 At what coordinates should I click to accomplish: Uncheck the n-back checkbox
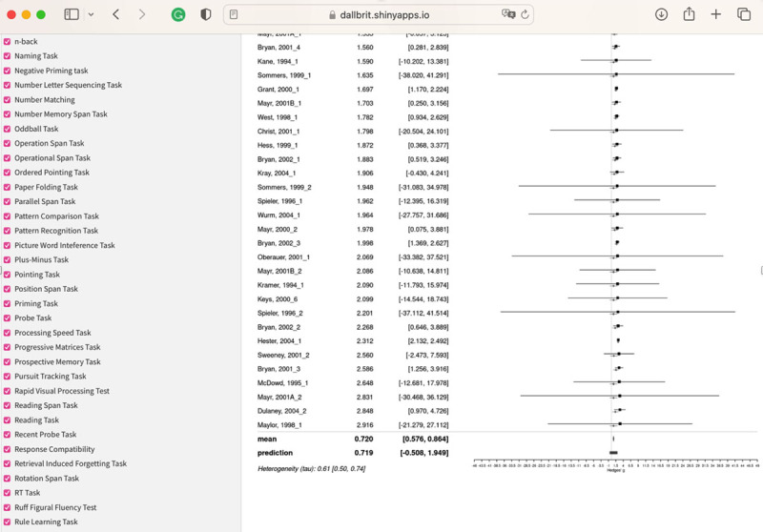(x=7, y=42)
